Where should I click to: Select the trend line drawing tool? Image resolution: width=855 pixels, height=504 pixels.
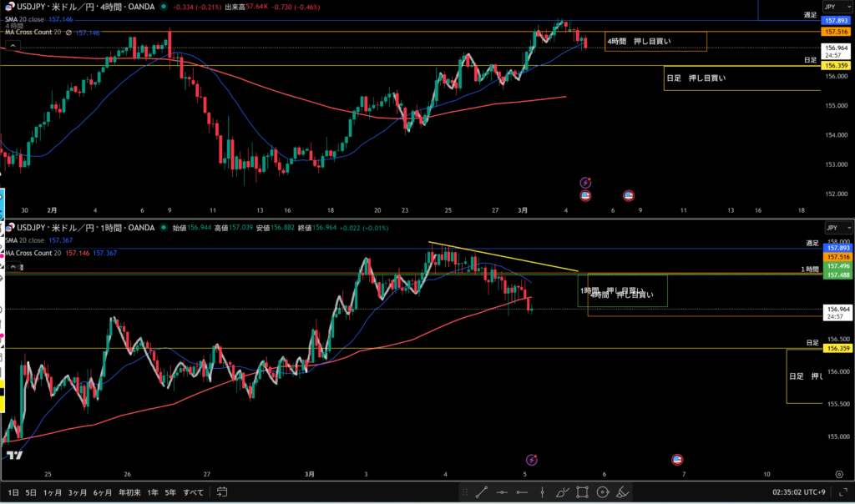click(482, 492)
